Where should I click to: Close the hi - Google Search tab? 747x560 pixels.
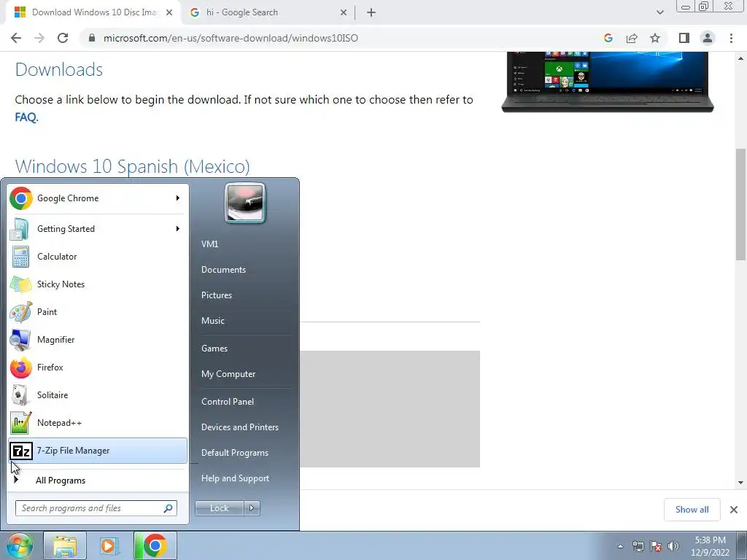pyautogui.click(x=344, y=13)
